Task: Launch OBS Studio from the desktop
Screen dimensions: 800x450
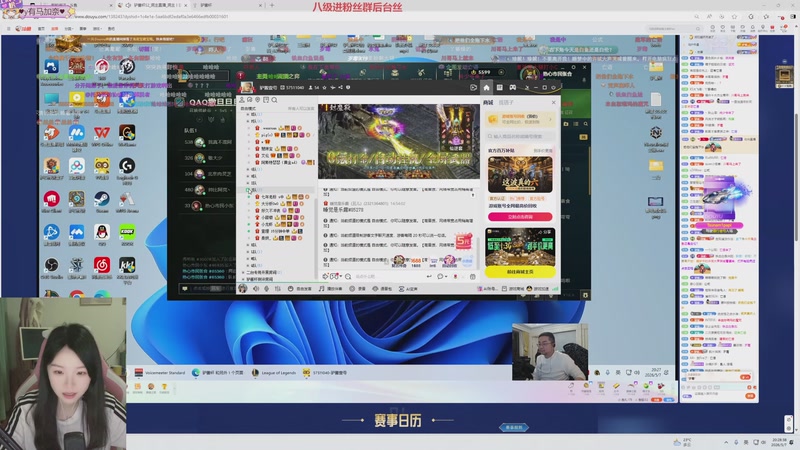Action: (52, 265)
